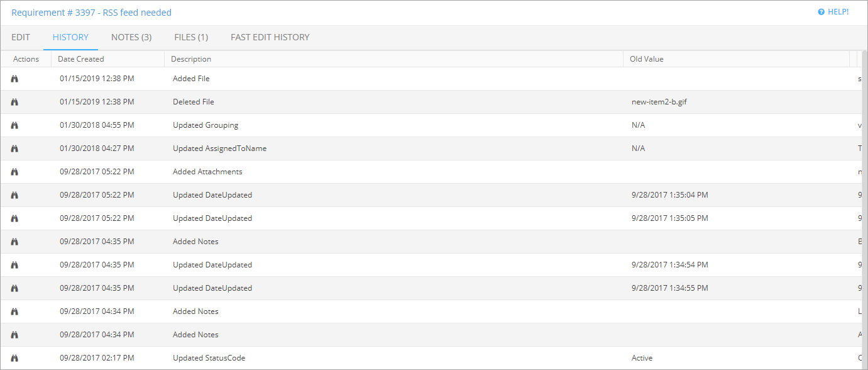Click the blue Help question mark icon
Screen dimensions: 868x370
pos(821,12)
